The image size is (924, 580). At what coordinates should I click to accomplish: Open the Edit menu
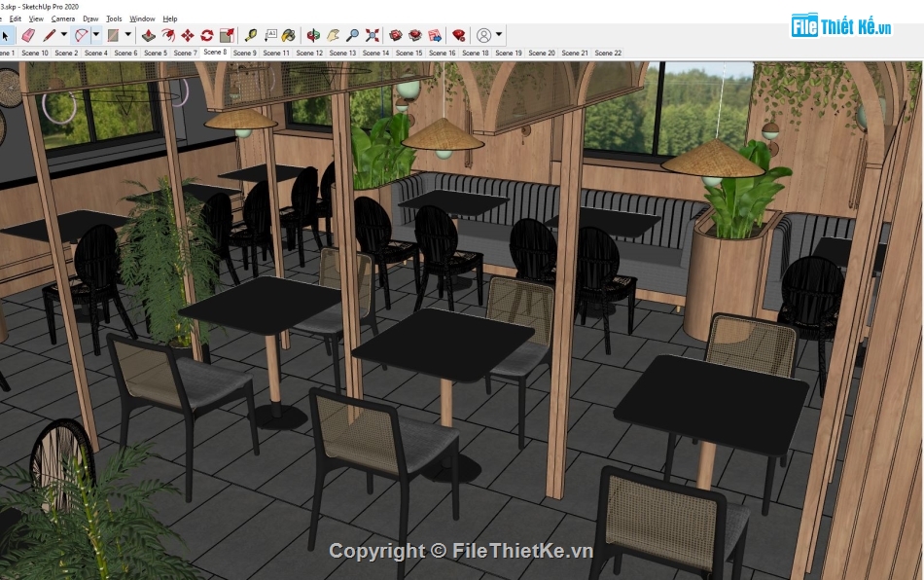(16, 18)
